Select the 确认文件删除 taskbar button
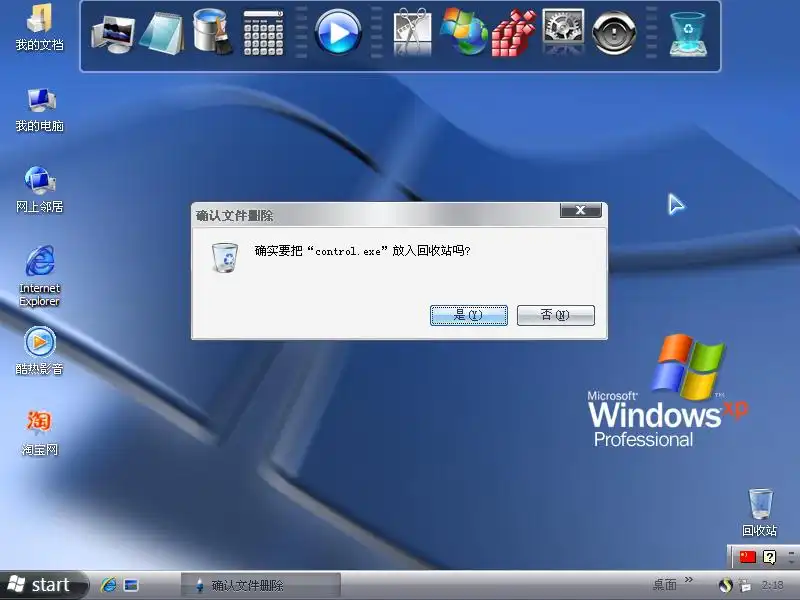The height and width of the screenshot is (600, 800). pos(260,585)
